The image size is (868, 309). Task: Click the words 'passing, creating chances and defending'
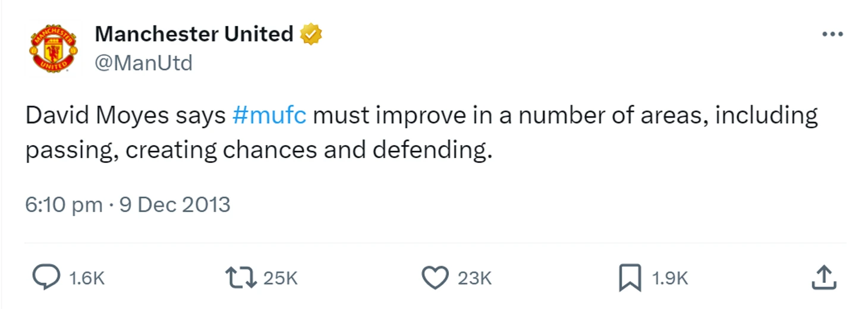(259, 150)
